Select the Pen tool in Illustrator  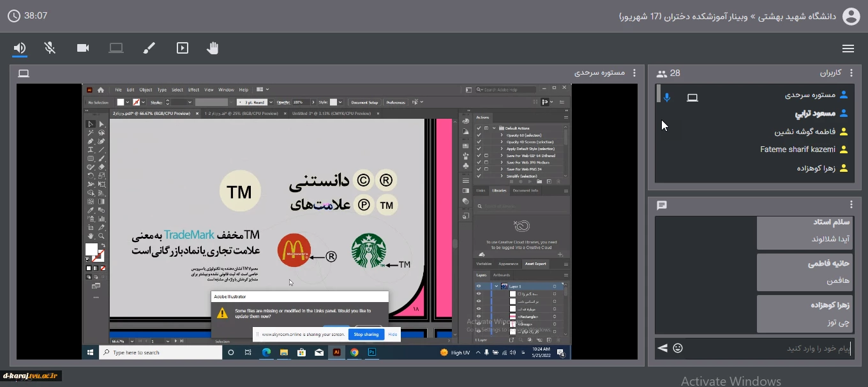(x=91, y=141)
